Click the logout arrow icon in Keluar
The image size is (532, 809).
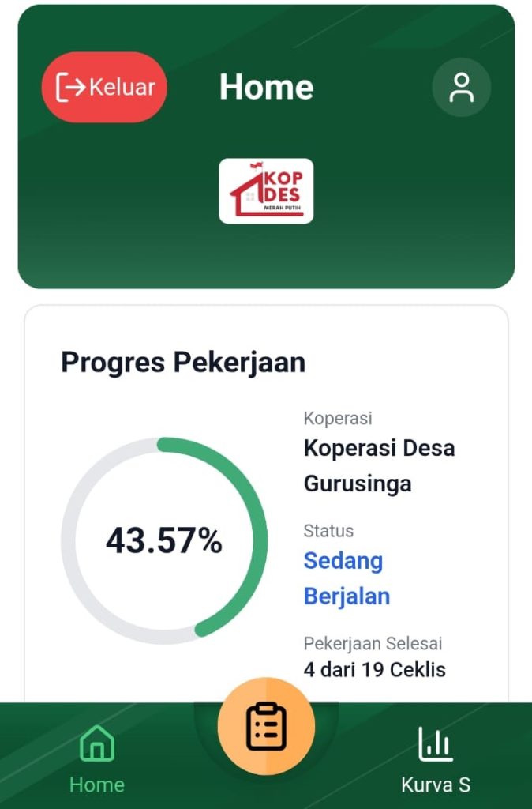(x=70, y=87)
